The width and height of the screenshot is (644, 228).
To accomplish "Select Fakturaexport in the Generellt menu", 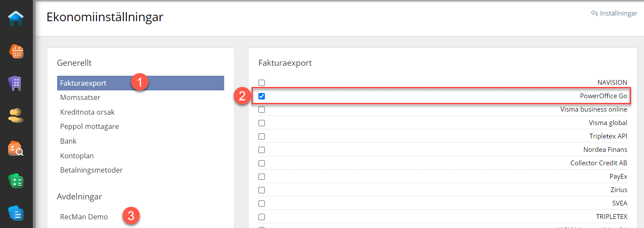I will point(84,83).
